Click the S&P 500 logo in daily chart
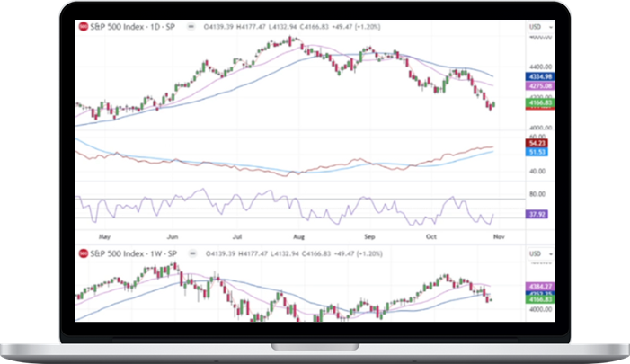 84,27
